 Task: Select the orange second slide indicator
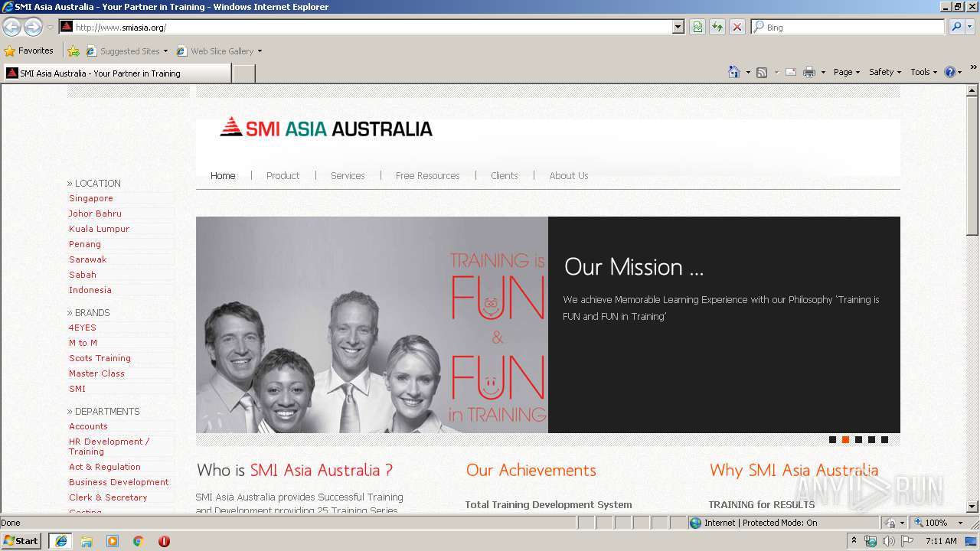click(845, 439)
